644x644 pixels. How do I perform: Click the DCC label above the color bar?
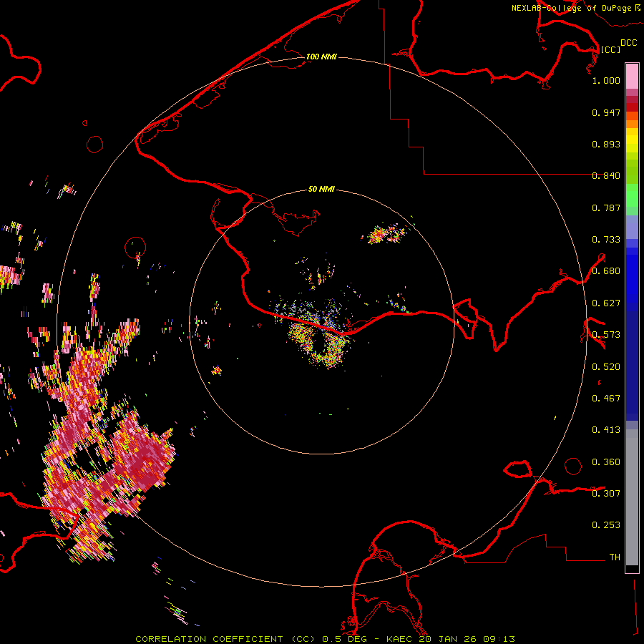pyautogui.click(x=628, y=43)
